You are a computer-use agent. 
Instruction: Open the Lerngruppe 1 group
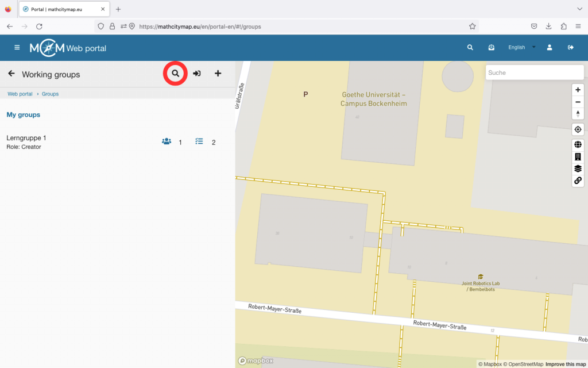(26, 138)
